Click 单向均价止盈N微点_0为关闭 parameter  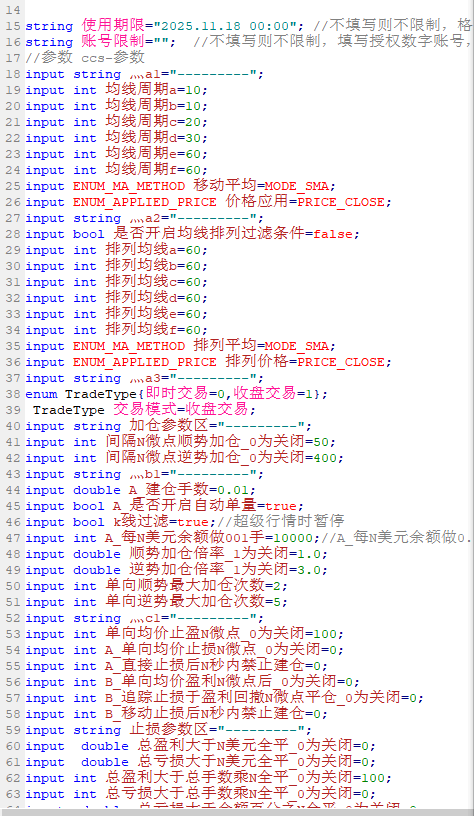point(205,634)
